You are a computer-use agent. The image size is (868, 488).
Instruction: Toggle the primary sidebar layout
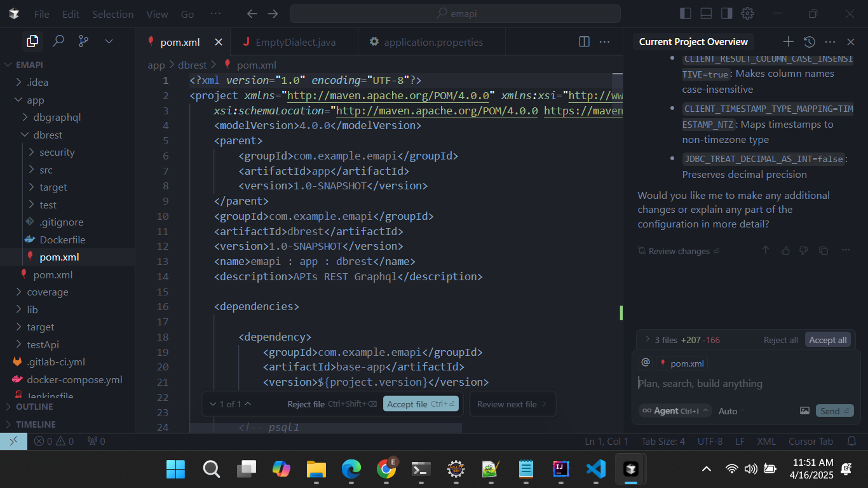point(686,13)
